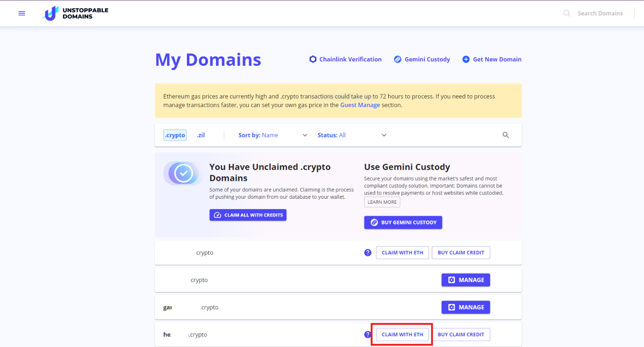The width and height of the screenshot is (644, 347).
Task: Click the Unstoppable Domains logo
Action: (76, 13)
